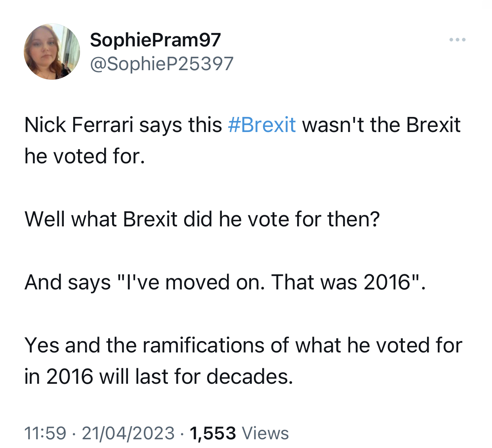The image size is (492, 448).
Task: Click the name Nick Ferrari in tweet
Action: click(x=78, y=125)
